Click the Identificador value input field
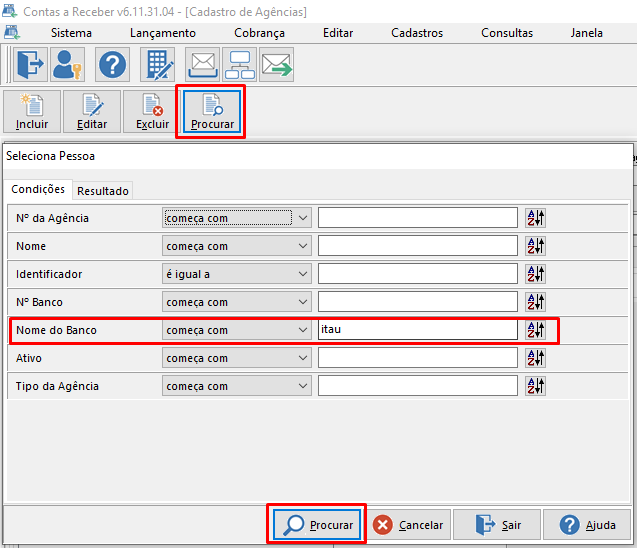This screenshot has height=548, width=637. click(418, 274)
